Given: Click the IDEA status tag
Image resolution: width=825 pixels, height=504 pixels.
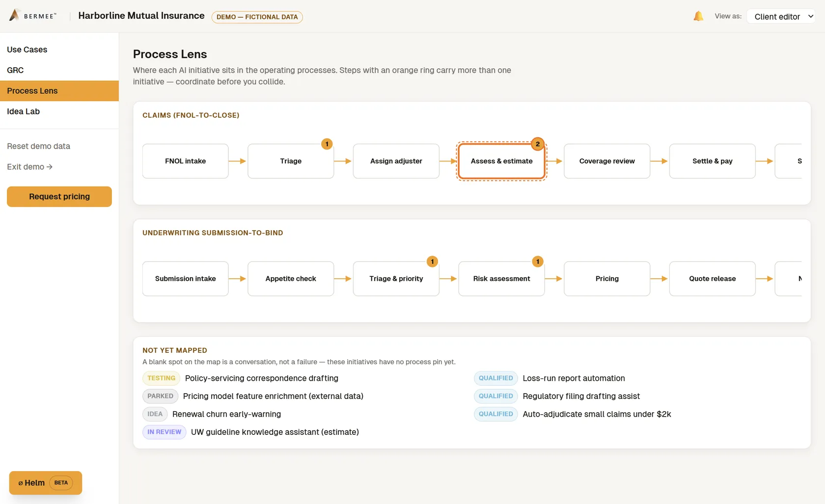Looking at the screenshot, I should 155,414.
